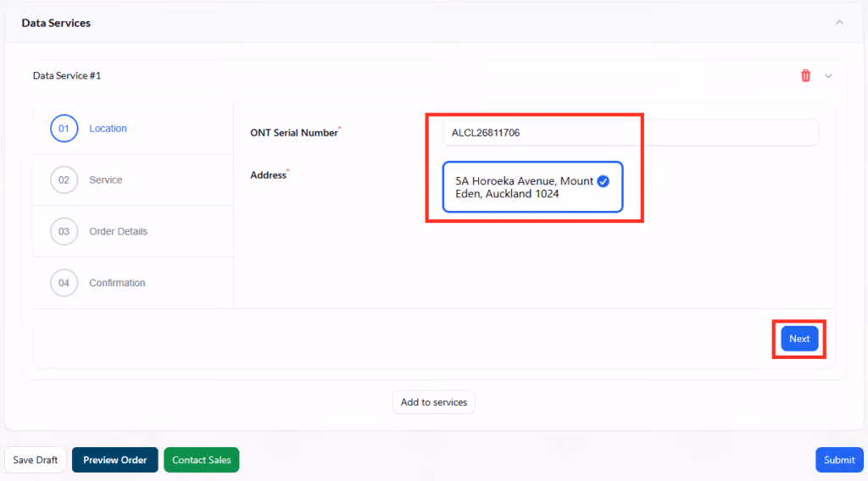The image size is (868, 481).
Task: Click Contact Sales button
Action: [202, 460]
